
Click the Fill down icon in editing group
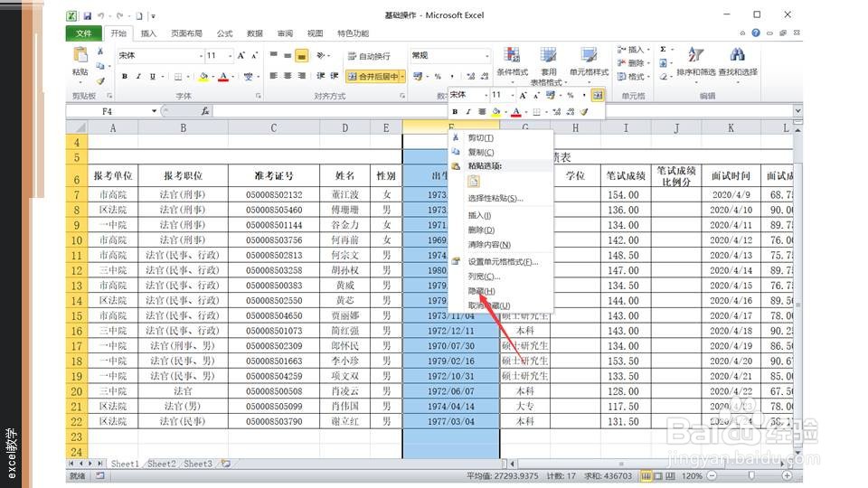(x=663, y=63)
